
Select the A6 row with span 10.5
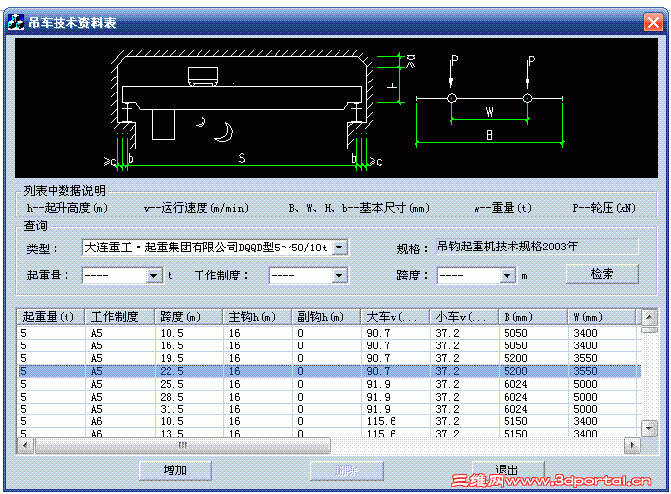click(x=329, y=421)
